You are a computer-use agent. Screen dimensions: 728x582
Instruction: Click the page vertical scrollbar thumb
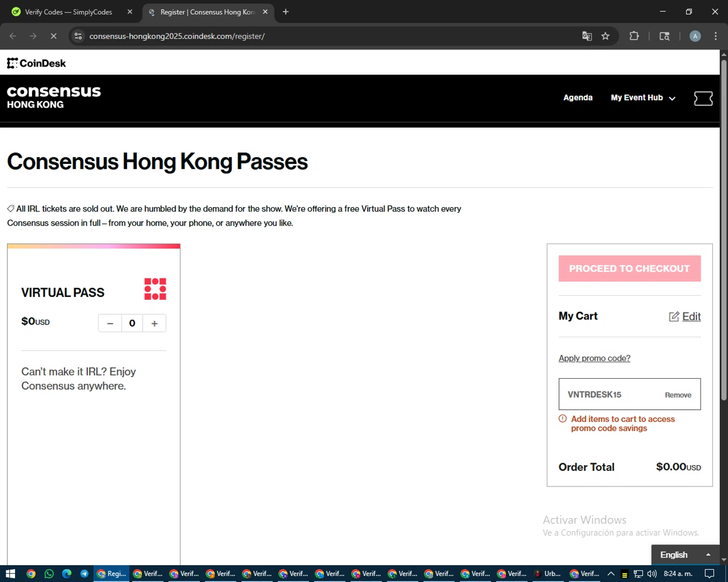point(724,229)
